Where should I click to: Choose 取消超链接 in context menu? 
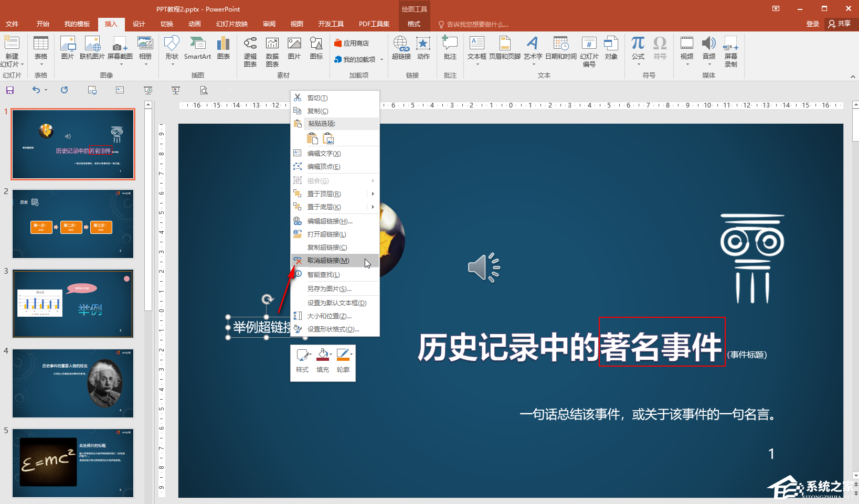coord(328,261)
